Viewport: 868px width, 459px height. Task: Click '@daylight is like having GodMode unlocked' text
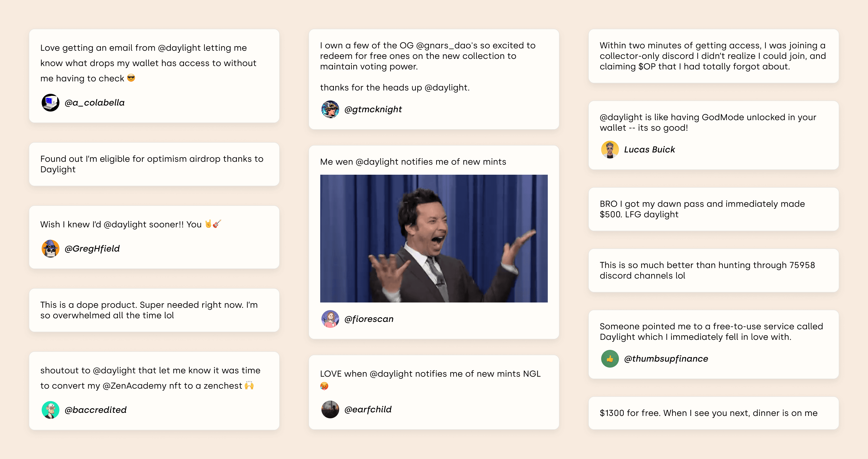[x=708, y=123]
